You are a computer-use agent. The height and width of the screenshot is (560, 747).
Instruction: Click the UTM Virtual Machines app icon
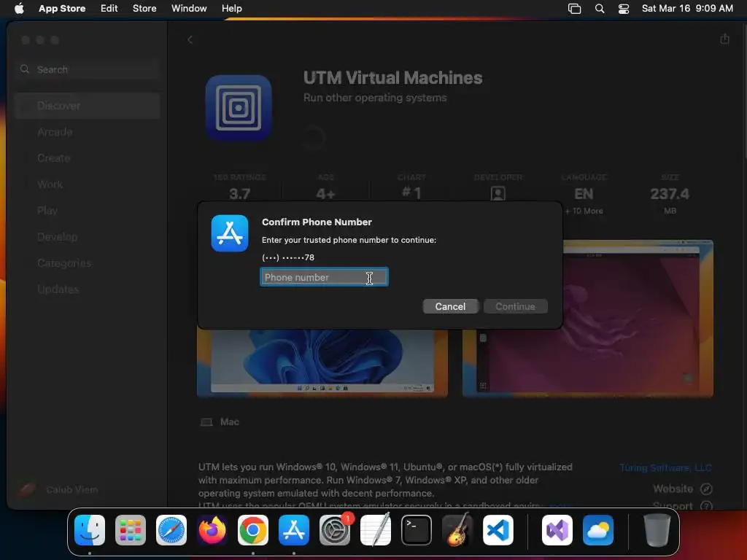[x=239, y=108]
